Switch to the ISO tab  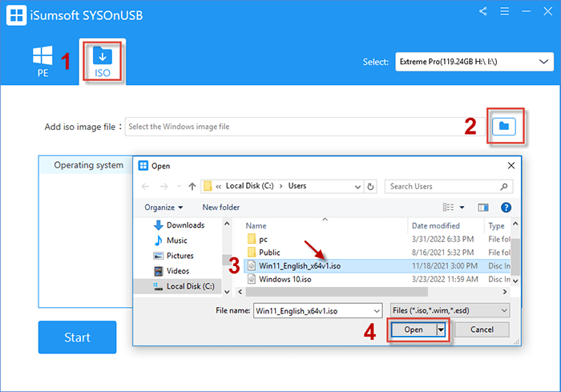103,62
